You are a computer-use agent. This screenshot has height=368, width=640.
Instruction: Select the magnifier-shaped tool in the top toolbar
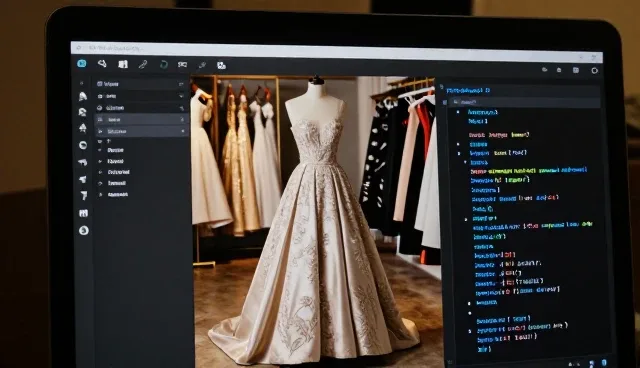click(x=102, y=63)
